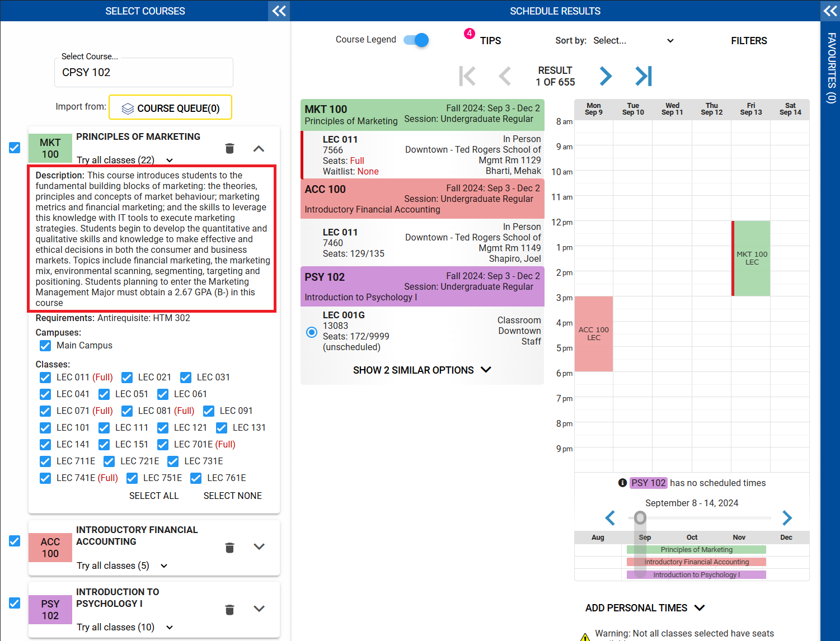This screenshot has height=641, width=840.
Task: Delete the MKT 100 course
Action: (229, 149)
